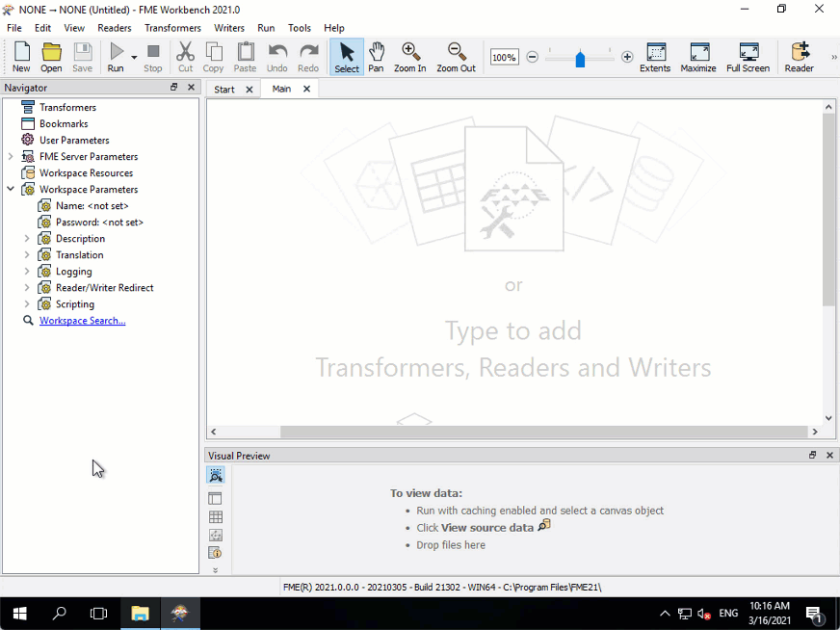Click canvas vertical scrollbar down arrow
The image size is (840, 630).
pos(828,418)
